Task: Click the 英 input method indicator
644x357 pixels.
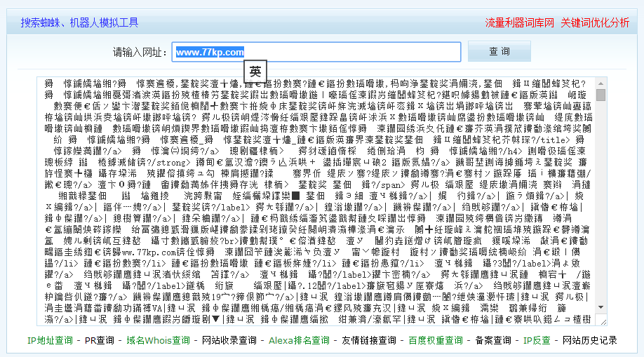Action: pyautogui.click(x=255, y=72)
